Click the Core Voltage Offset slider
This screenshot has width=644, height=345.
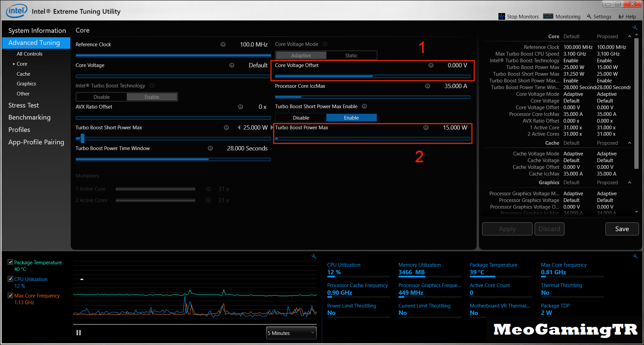coord(373,76)
